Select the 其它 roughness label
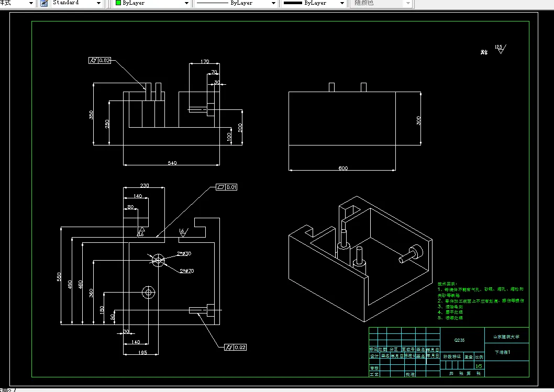Screen dimensions: 554x392 pos(484,52)
